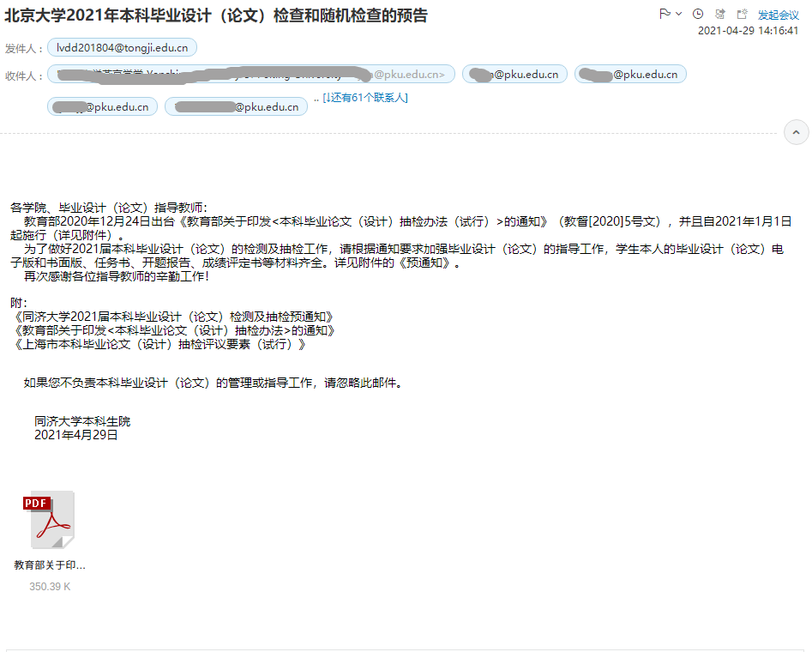Open the PDF attachment icon
Viewport: 812px width, 652px height.
click(x=50, y=521)
